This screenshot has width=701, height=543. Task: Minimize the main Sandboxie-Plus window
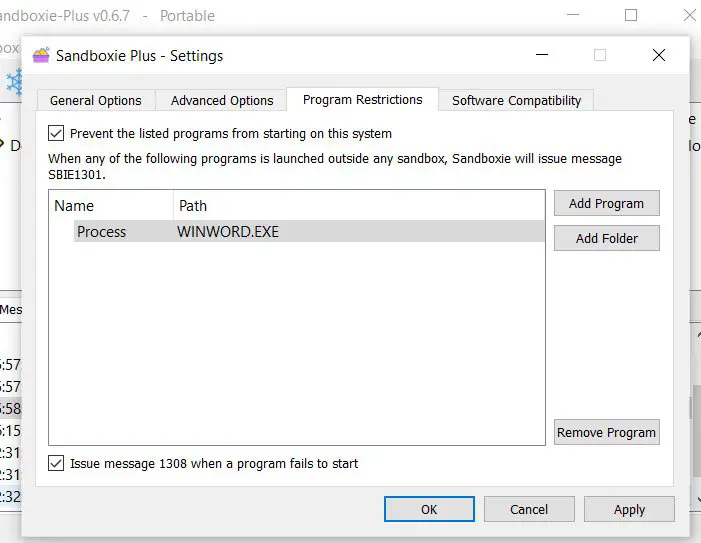pos(573,15)
